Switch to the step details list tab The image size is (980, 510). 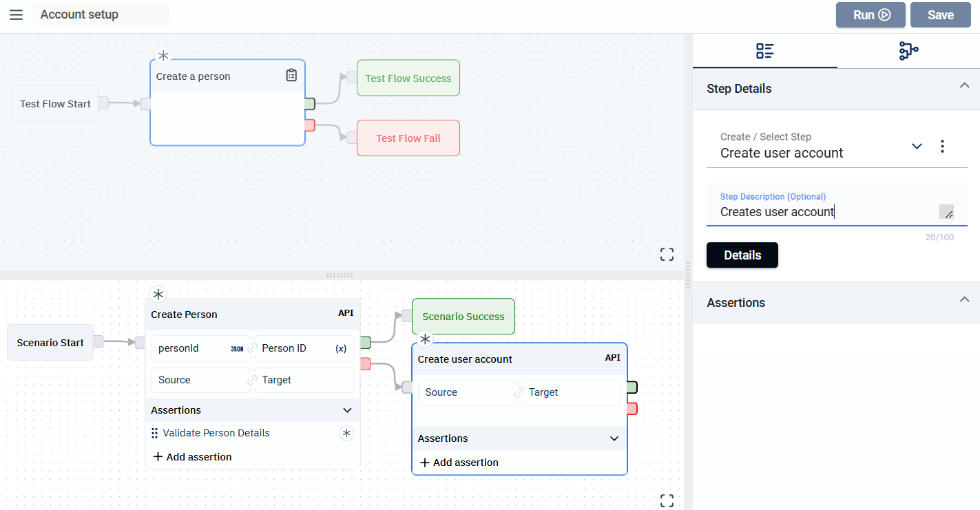(x=764, y=51)
